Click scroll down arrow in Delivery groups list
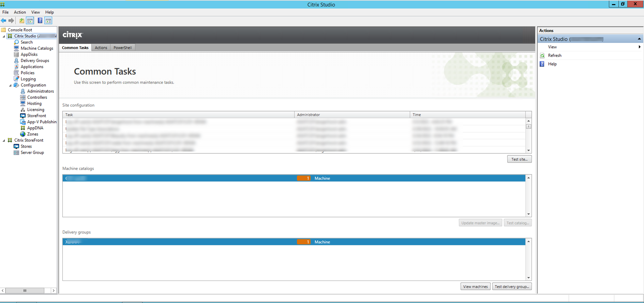This screenshot has width=644, height=303. tap(528, 278)
